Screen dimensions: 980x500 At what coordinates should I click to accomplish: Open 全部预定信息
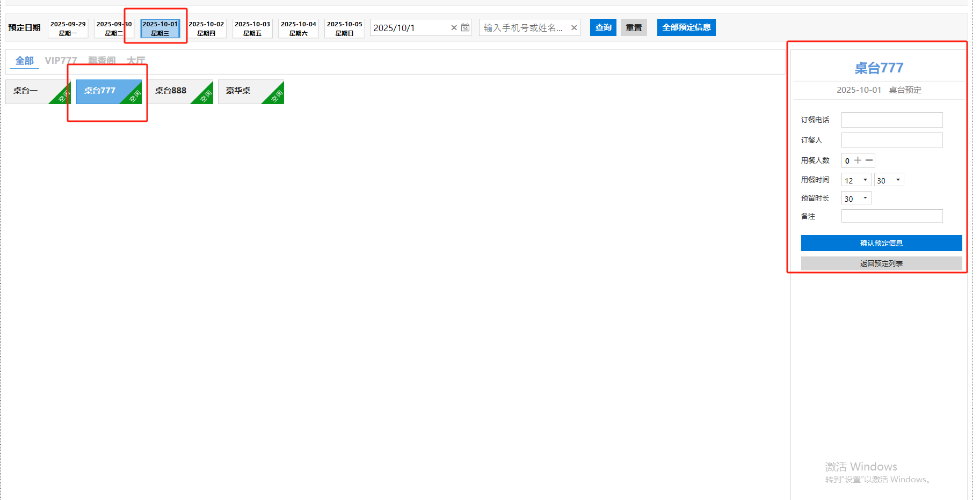pyautogui.click(x=686, y=27)
